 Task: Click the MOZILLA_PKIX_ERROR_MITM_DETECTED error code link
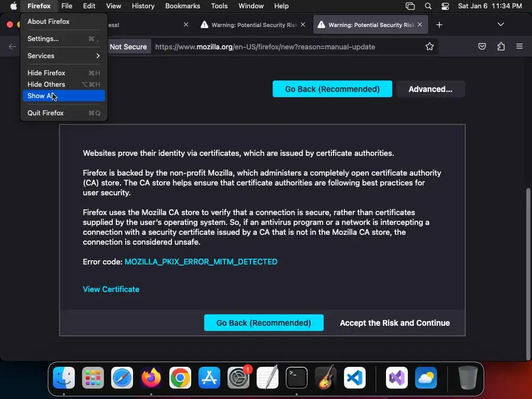point(201,262)
